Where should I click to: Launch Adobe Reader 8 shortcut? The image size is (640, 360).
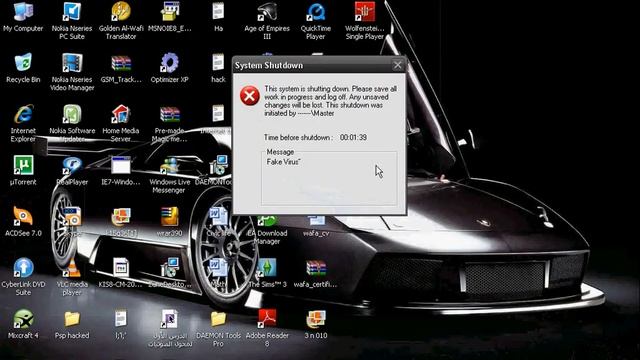click(x=267, y=319)
